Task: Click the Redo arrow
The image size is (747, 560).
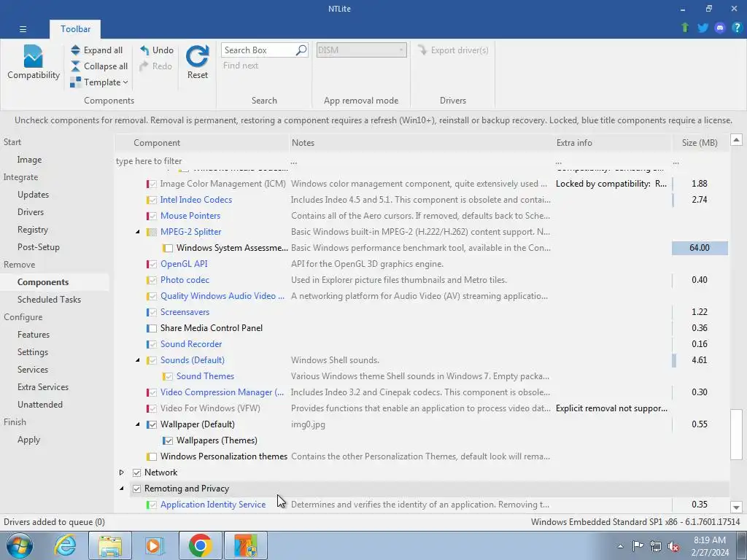Action: tap(144, 66)
